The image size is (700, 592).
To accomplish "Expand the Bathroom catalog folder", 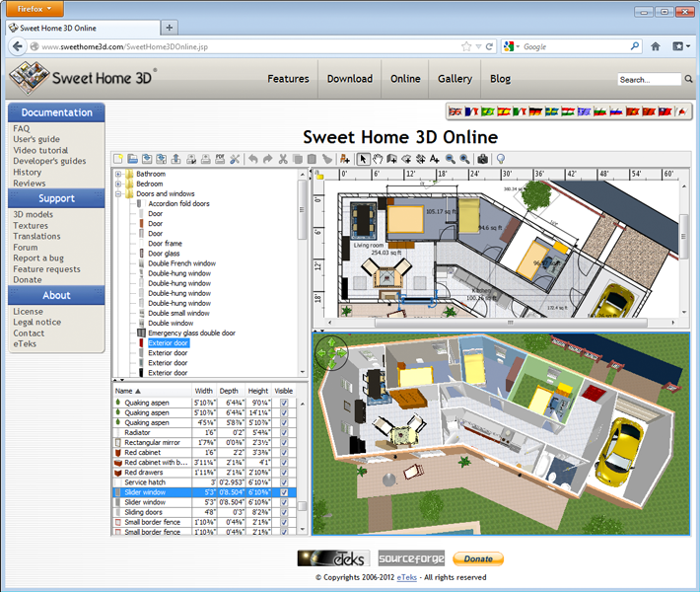I will click(x=118, y=174).
